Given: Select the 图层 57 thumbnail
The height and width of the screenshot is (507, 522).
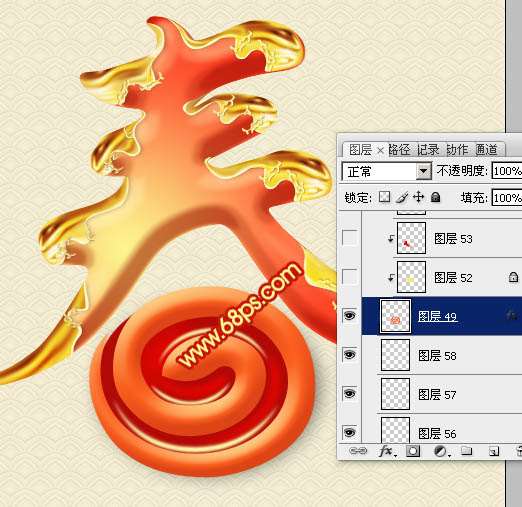Looking at the screenshot, I should tap(395, 394).
